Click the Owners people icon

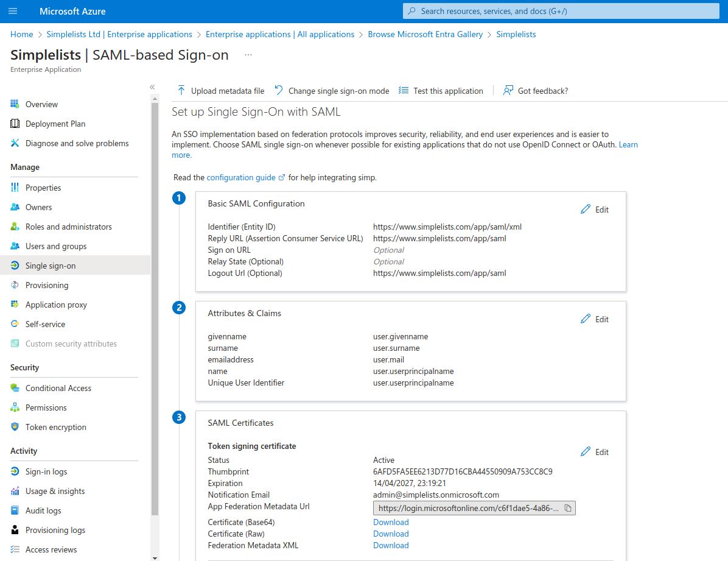click(15, 207)
